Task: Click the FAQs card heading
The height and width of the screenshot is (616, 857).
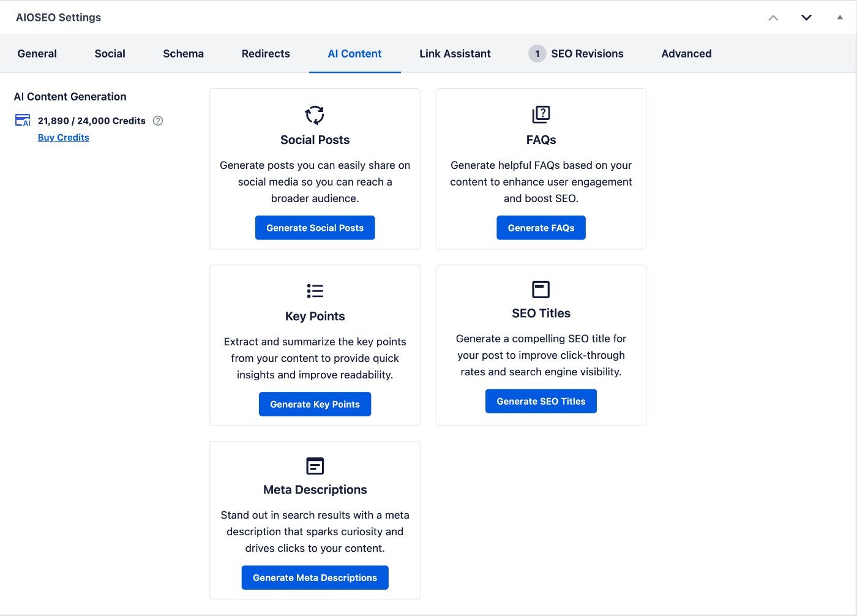Action: [x=541, y=140]
